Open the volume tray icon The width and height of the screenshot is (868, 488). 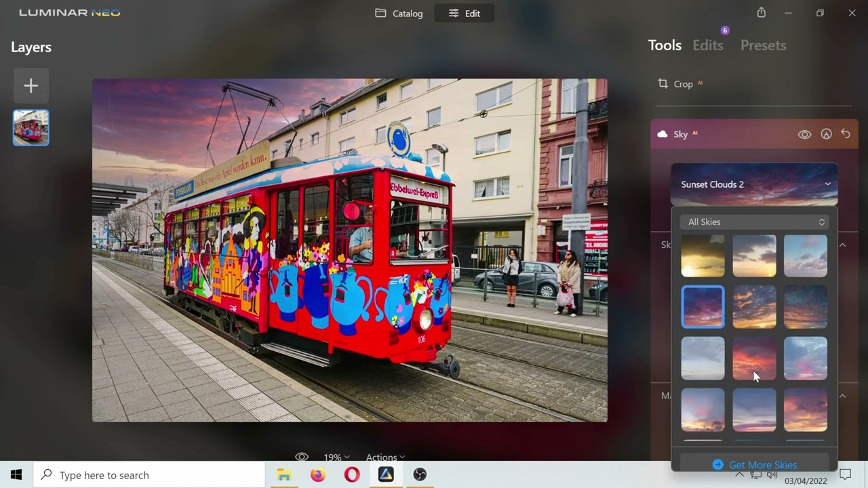pos(772,475)
